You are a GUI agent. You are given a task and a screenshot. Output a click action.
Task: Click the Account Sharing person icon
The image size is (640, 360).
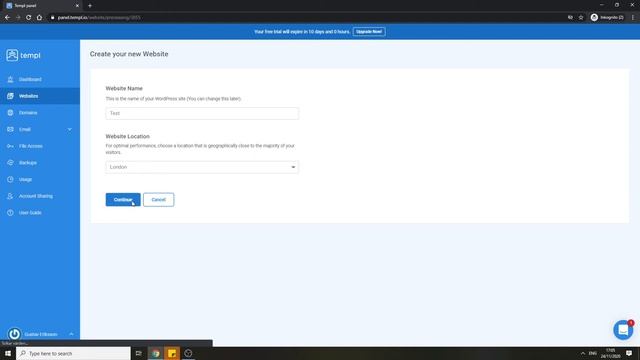pyautogui.click(x=10, y=196)
